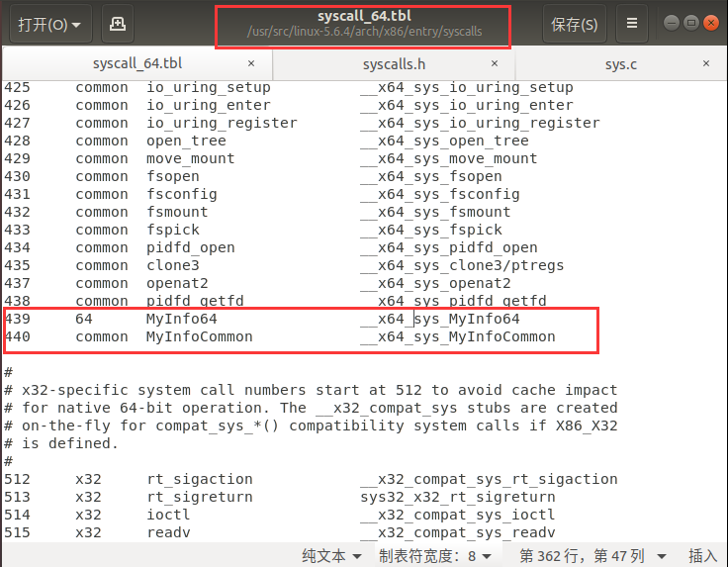This screenshot has width=728, height=567.
Task: Click rt_sigaction in line 512
Action: point(200,479)
